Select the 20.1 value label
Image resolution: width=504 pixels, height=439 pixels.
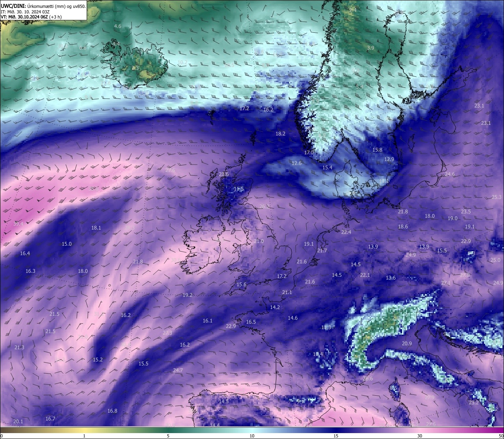click(18, 421)
